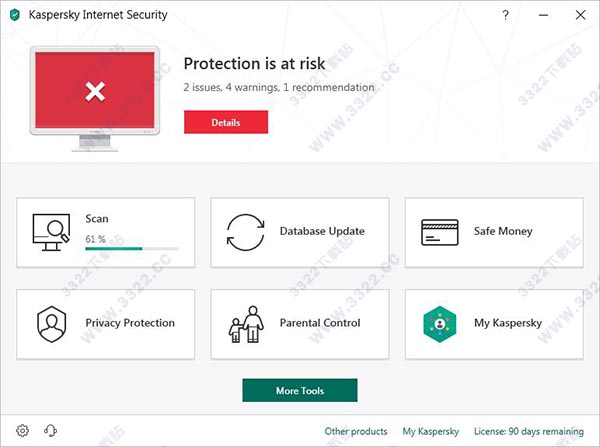Click the Privacy Protection shield icon

tap(50, 323)
